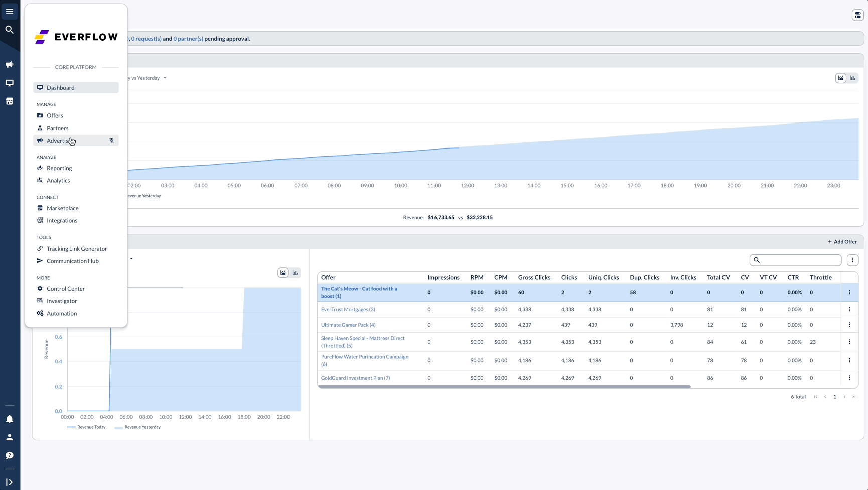This screenshot has width=868, height=490.
Task: Switch lower revenue chart to area view
Action: (x=283, y=273)
